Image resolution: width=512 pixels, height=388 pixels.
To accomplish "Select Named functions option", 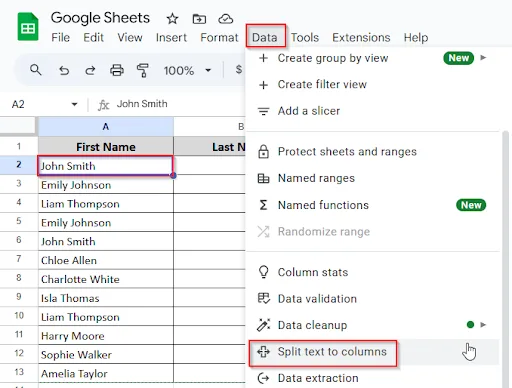I will [x=373, y=205].
